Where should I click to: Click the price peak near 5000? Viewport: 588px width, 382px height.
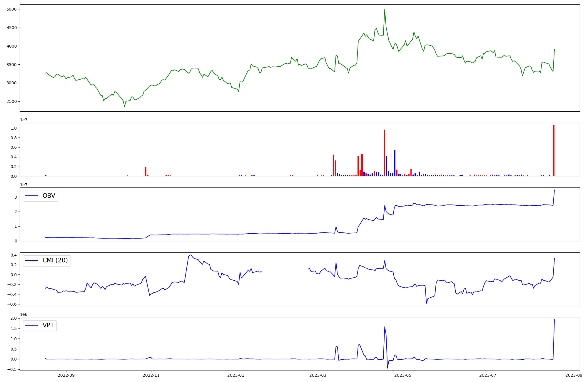(385, 10)
